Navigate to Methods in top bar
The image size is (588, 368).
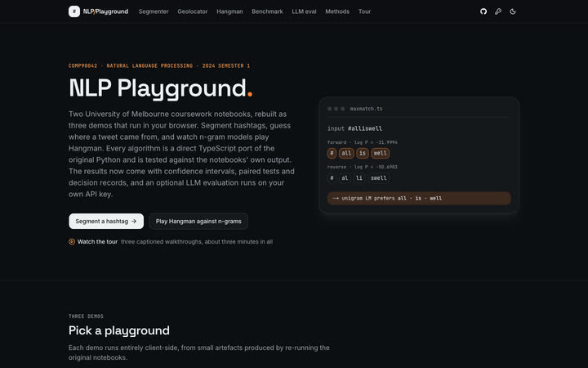[x=337, y=11]
